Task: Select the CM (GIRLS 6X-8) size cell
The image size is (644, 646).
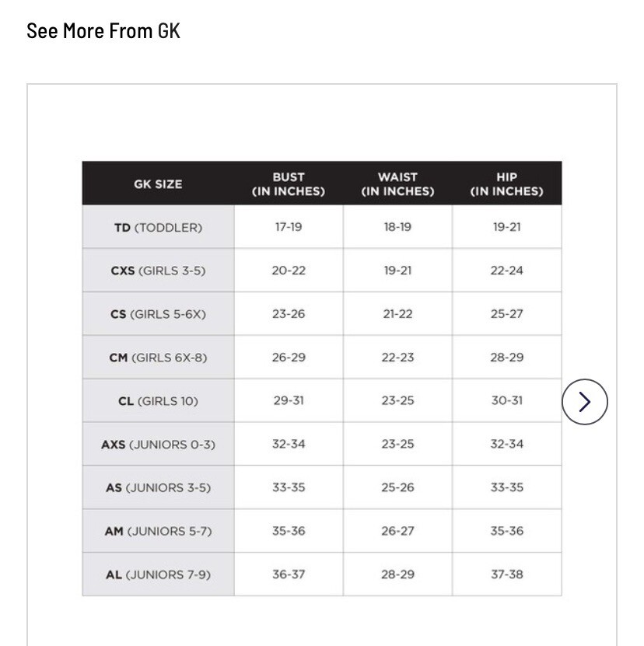Action: 158,358
